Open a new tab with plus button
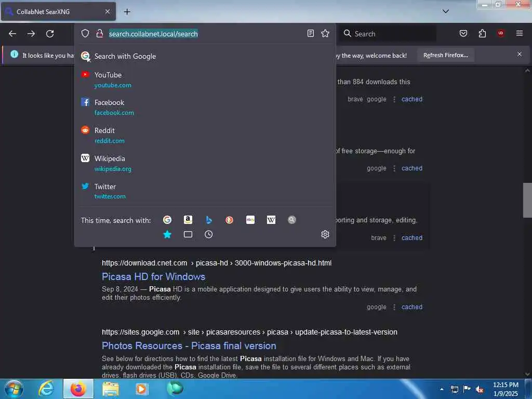The height and width of the screenshot is (399, 532). point(127,12)
